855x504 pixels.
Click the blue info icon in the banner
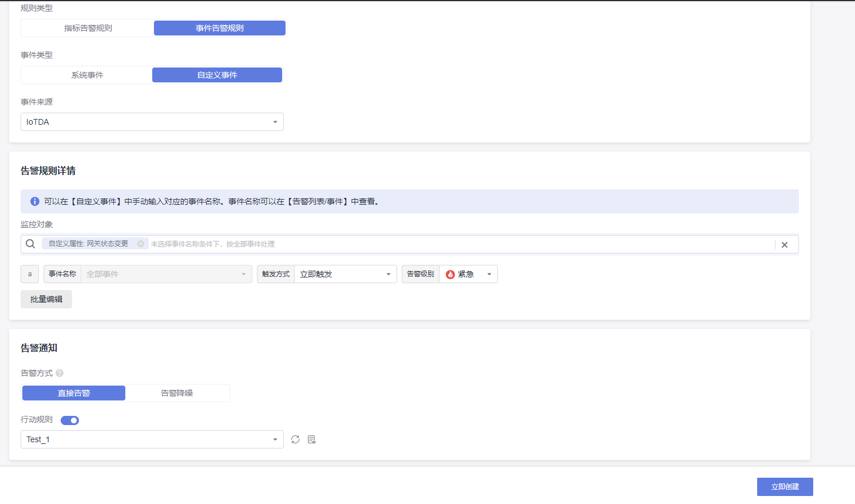(35, 201)
